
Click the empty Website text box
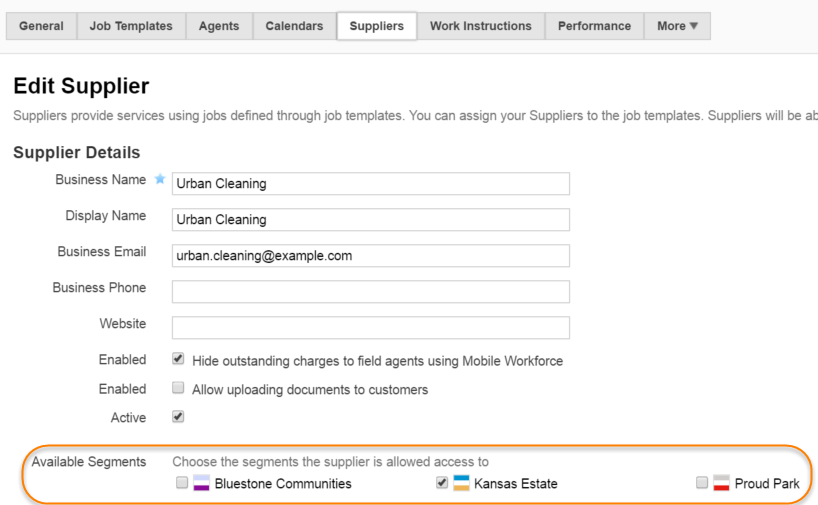[x=370, y=328]
